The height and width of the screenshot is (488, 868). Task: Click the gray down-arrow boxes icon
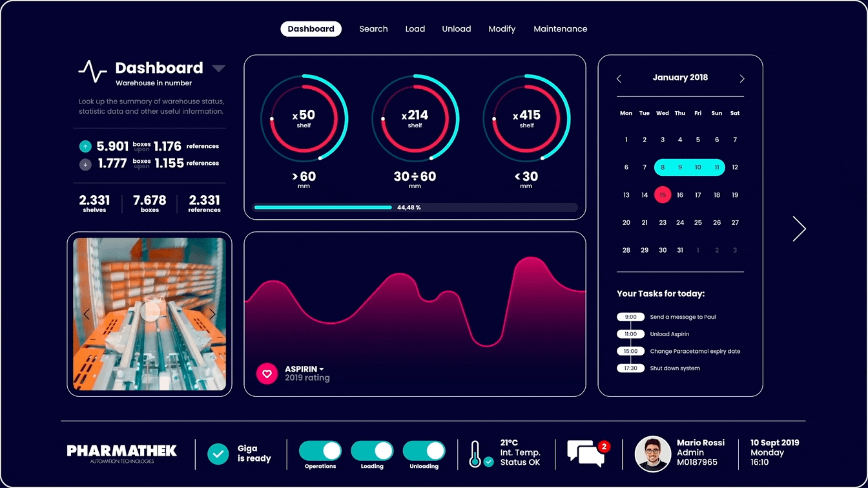click(x=85, y=164)
